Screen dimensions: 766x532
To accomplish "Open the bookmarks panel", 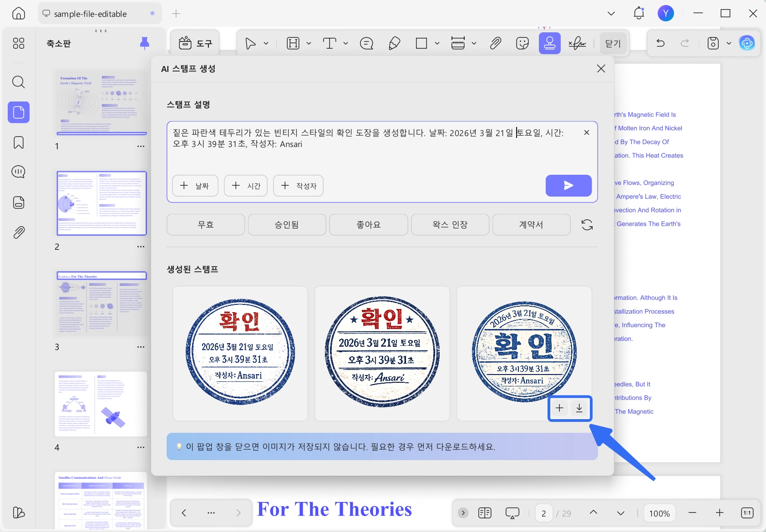I will (19, 142).
